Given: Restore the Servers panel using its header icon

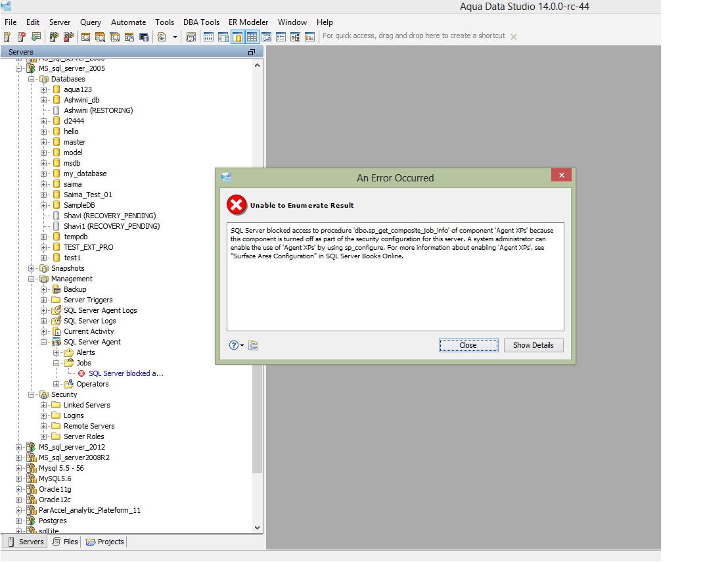Looking at the screenshot, I should click(252, 52).
